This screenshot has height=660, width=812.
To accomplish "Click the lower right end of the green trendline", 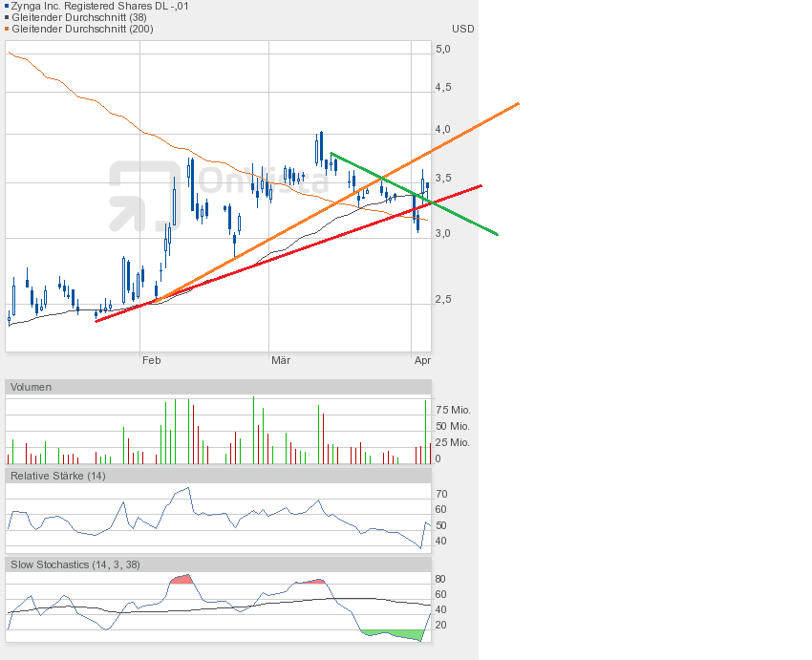I will [x=497, y=233].
